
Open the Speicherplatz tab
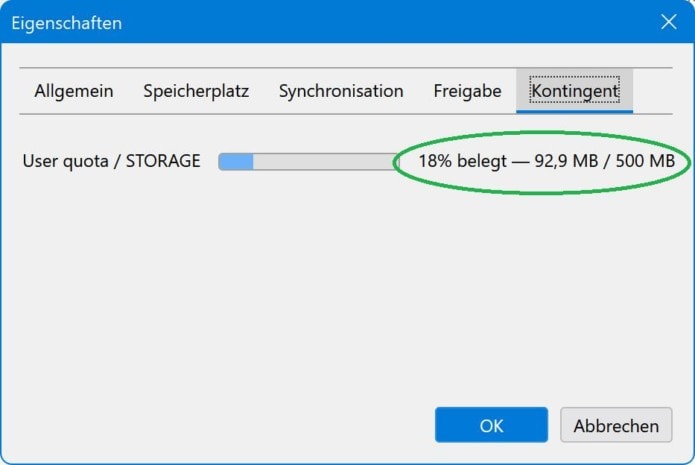point(196,91)
